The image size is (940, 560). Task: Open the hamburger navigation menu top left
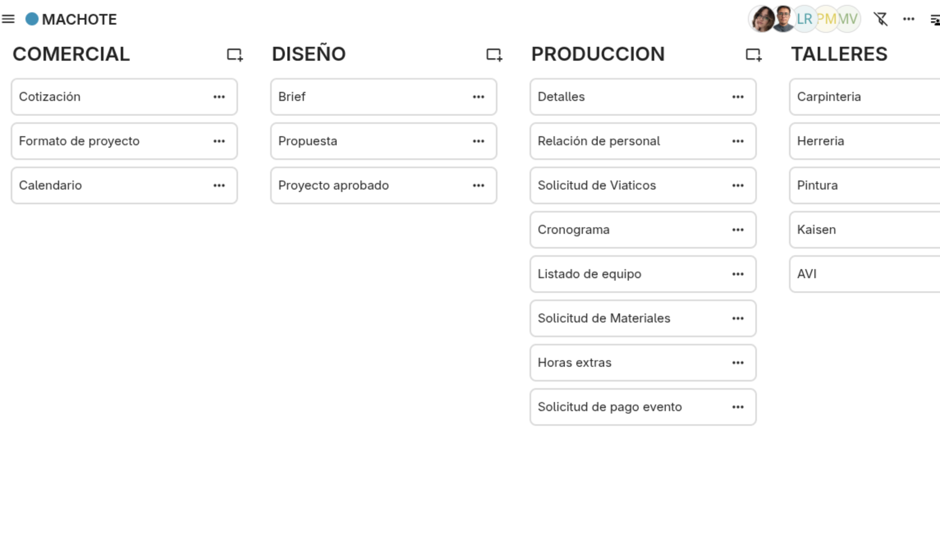[x=8, y=19]
